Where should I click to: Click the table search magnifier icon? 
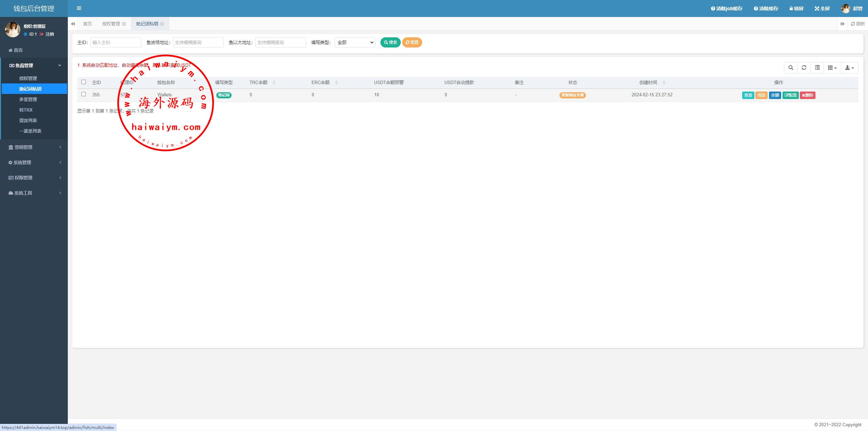791,68
